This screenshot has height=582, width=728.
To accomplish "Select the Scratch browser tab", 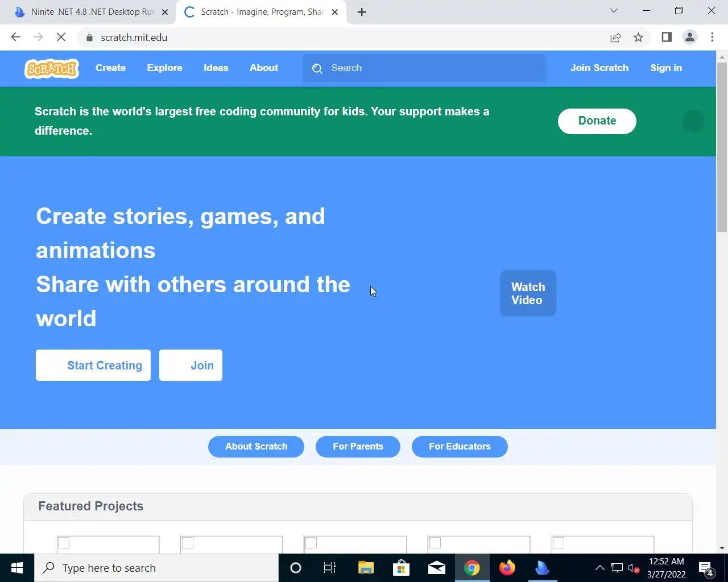I will click(x=262, y=12).
